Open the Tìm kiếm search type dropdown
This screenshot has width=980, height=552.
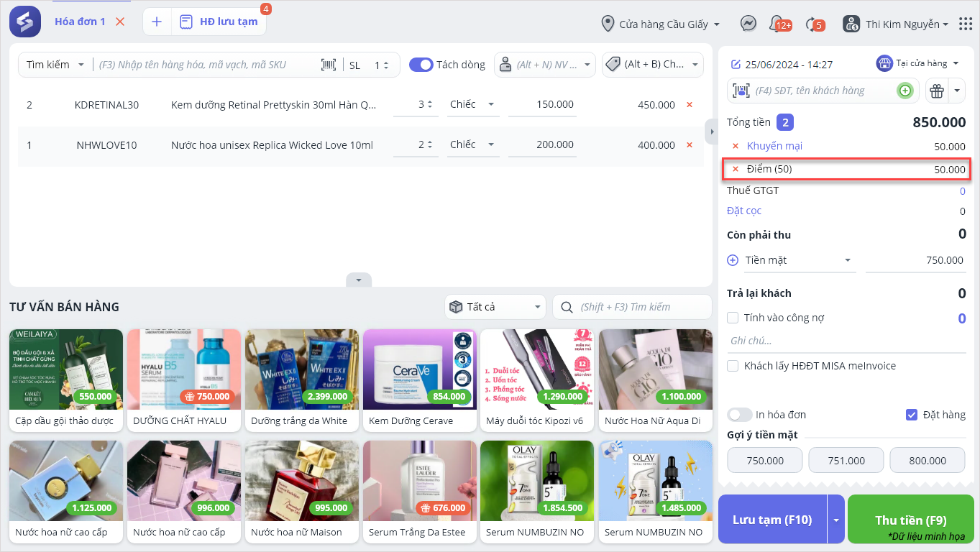(x=55, y=65)
